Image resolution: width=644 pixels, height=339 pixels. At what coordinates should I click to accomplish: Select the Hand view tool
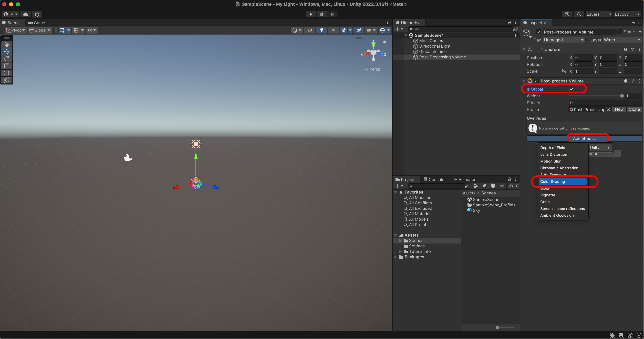(7, 44)
